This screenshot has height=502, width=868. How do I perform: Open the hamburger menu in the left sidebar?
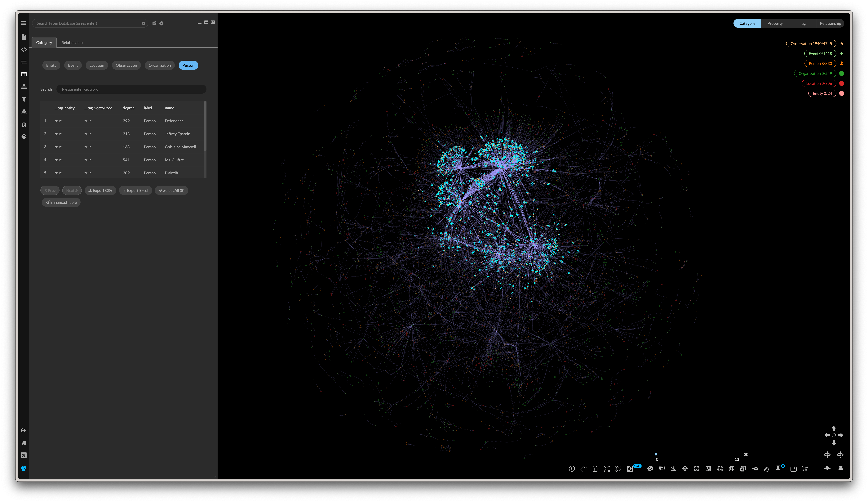pyautogui.click(x=23, y=23)
